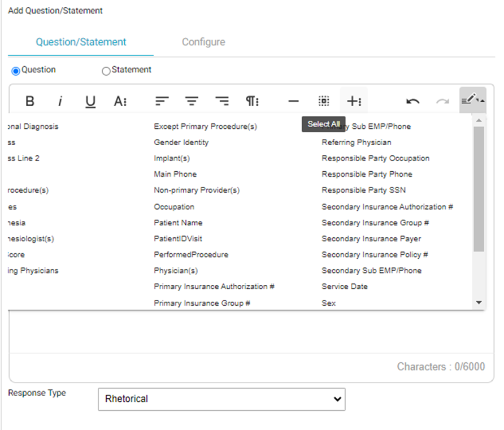Click the field list scroll-down arrow
Viewport: 504px width, 430px height.
[x=479, y=303]
